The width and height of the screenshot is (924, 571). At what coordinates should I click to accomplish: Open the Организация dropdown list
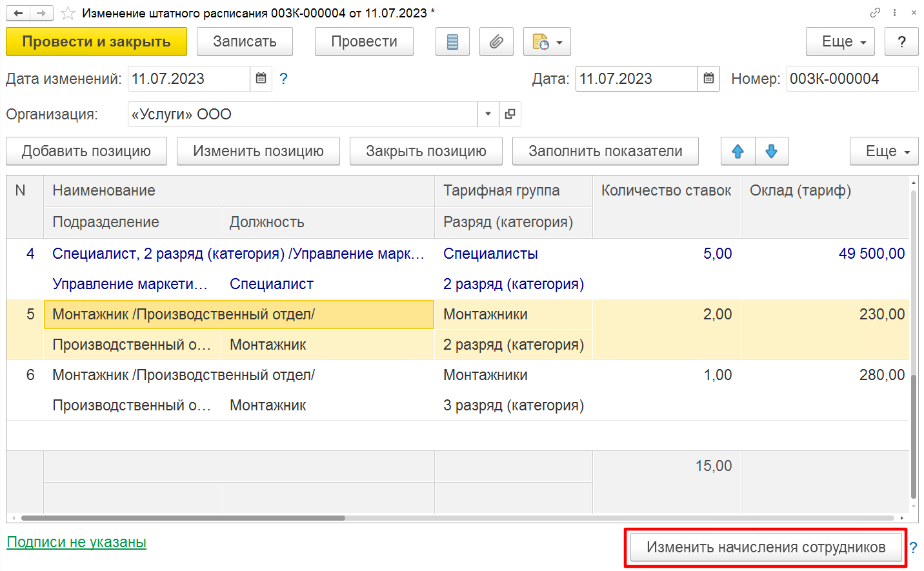coord(488,114)
